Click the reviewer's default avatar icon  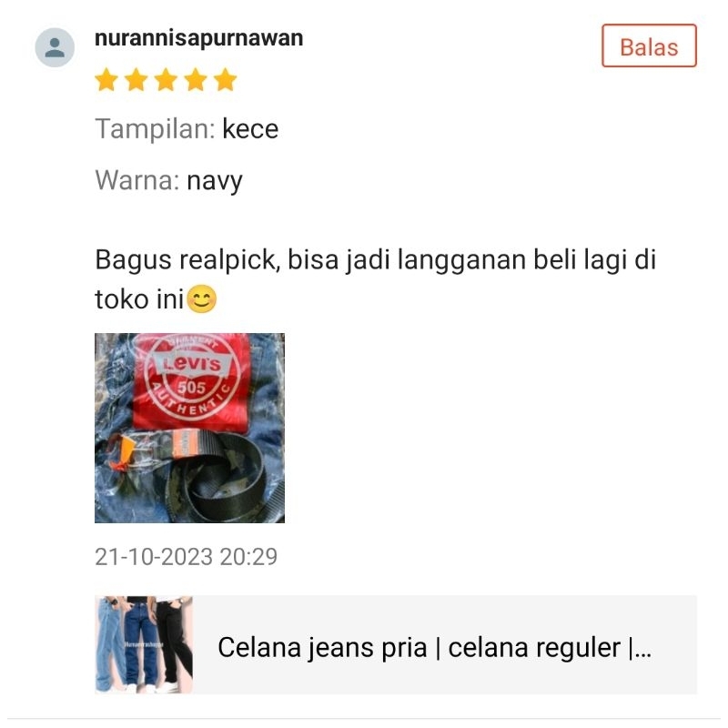(x=55, y=47)
